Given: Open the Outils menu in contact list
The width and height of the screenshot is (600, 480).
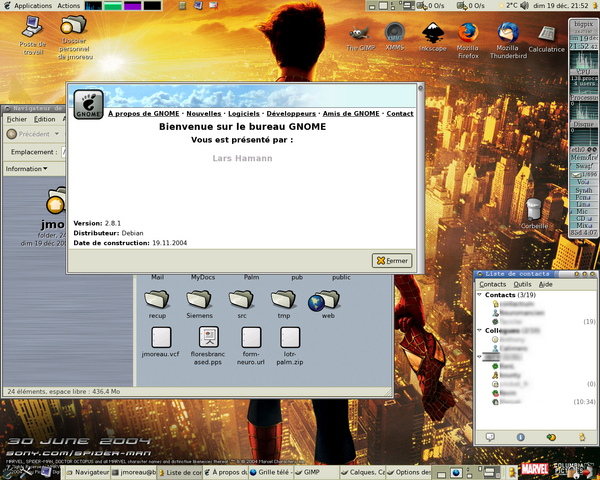Looking at the screenshot, I should [522, 284].
